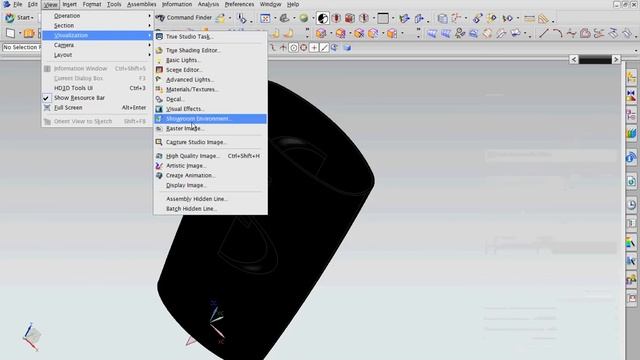
Task: Open the Reuse Library books icon
Action: [x=631, y=134]
